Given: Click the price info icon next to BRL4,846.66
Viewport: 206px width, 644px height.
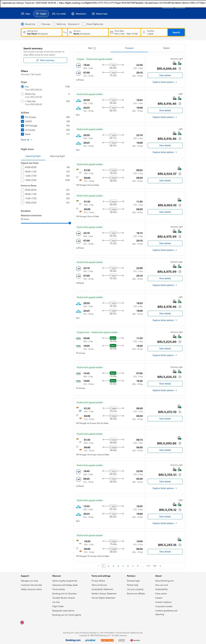Looking at the screenshot, I should click(180, 69).
